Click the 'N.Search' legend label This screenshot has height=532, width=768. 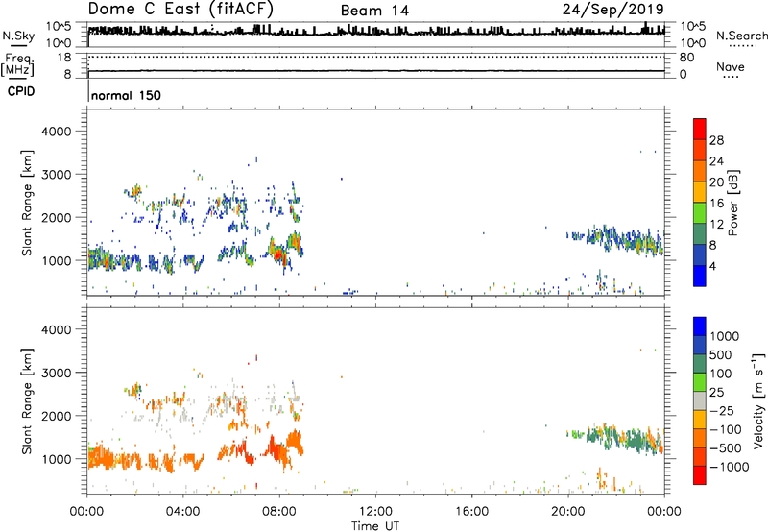click(741, 36)
